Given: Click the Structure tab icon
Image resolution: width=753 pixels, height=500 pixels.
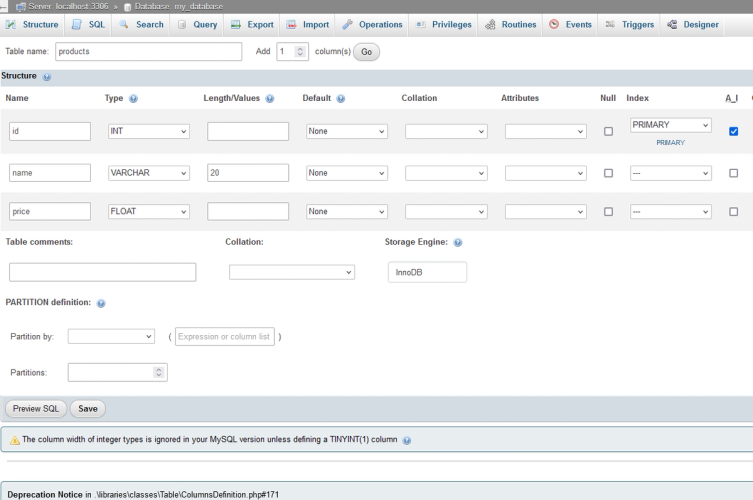Looking at the screenshot, I should [11, 24].
